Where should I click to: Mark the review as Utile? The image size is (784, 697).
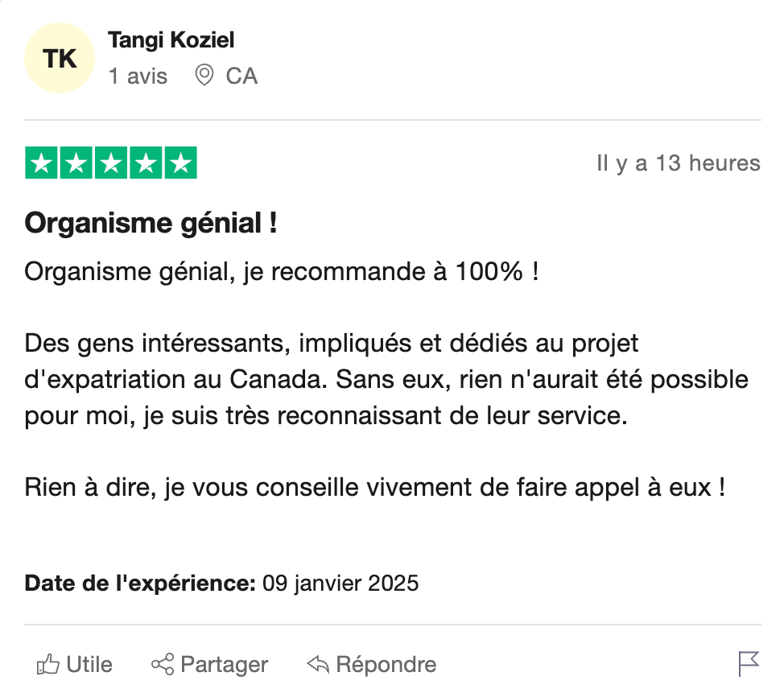point(75,665)
